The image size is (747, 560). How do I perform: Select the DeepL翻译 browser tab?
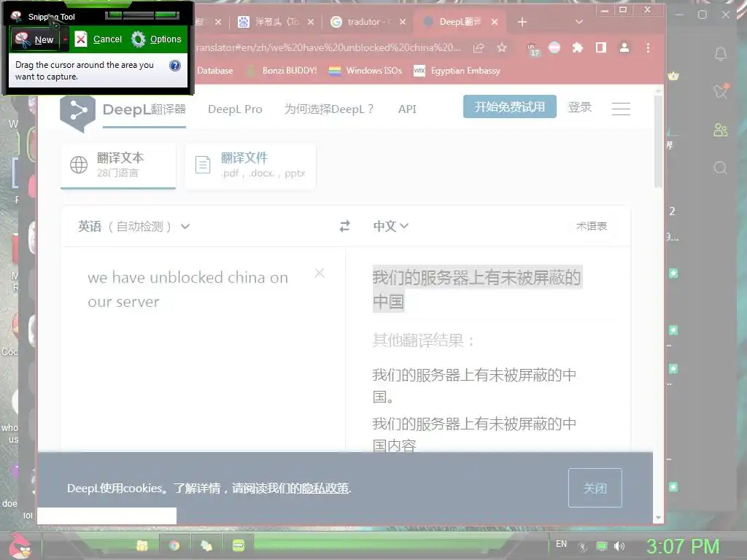point(460,22)
